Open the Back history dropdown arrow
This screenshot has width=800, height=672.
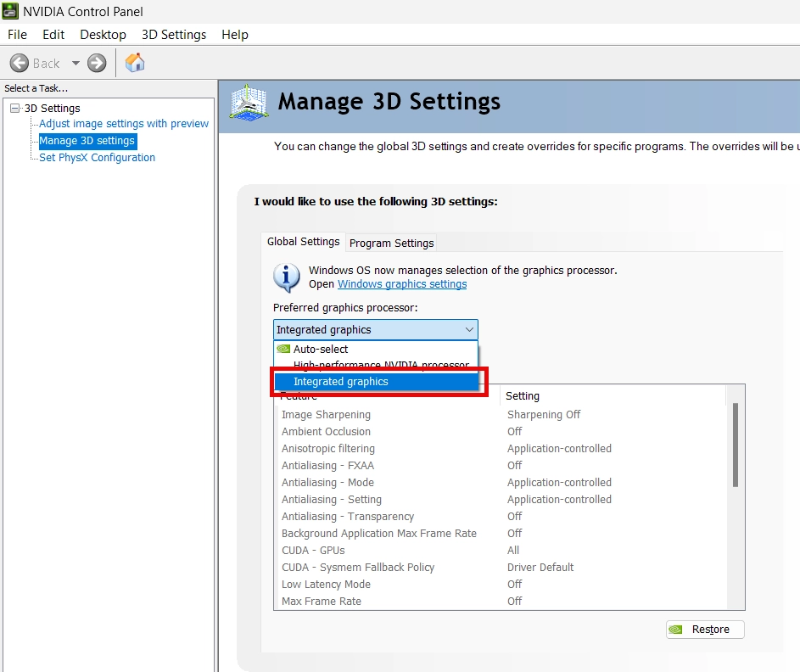tap(76, 63)
